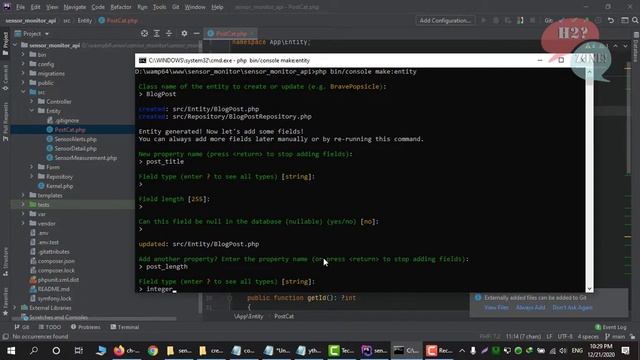Viewport: 640px width, 360px height.
Task: Select PostCat.php in project tree
Action: pos(70,129)
